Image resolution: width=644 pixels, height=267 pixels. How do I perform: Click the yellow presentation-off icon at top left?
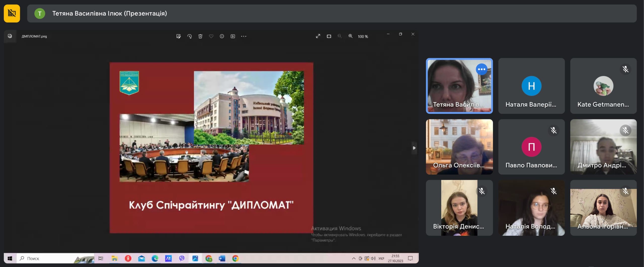pos(12,13)
